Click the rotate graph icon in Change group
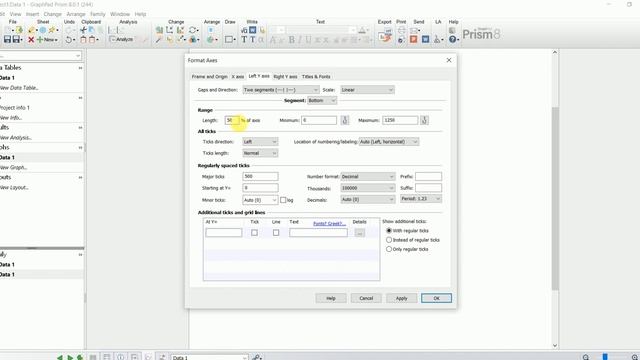This screenshot has height=360, width=640. tap(193, 30)
